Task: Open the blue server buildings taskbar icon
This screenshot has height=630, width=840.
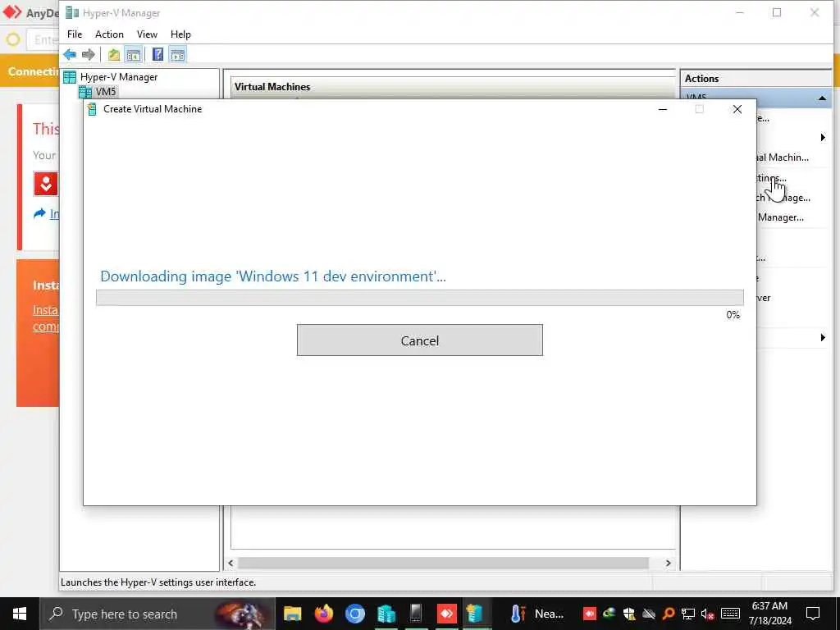Action: pyautogui.click(x=386, y=614)
